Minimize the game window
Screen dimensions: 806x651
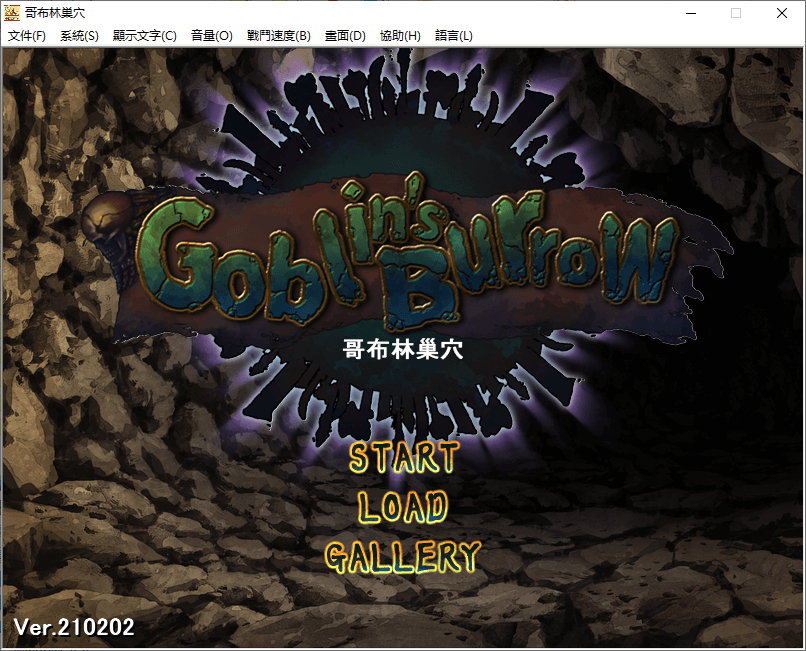[x=690, y=13]
